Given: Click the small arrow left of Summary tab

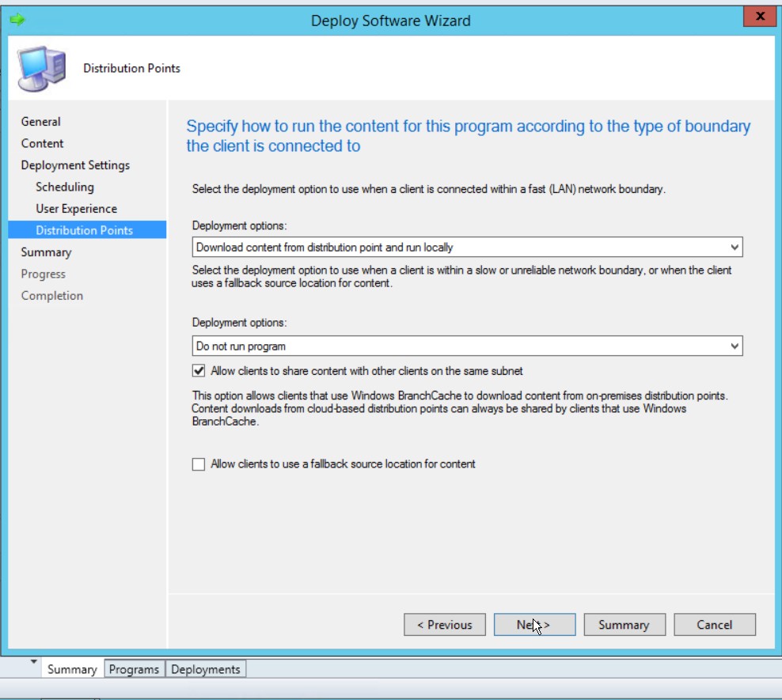Looking at the screenshot, I should pos(34,661).
